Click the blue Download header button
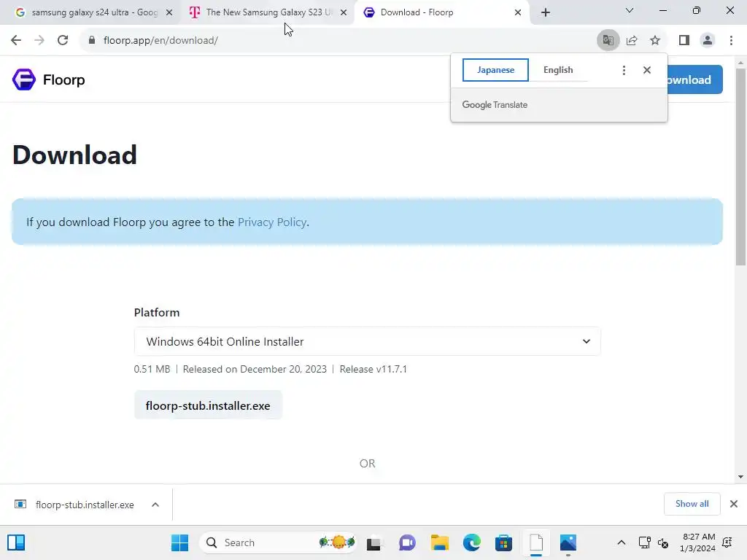This screenshot has height=560, width=747. pos(694,79)
